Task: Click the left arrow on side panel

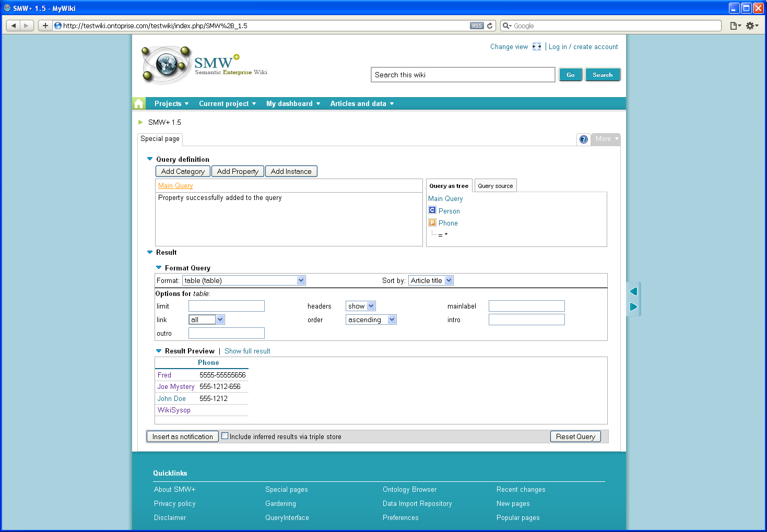Action: 633,291
